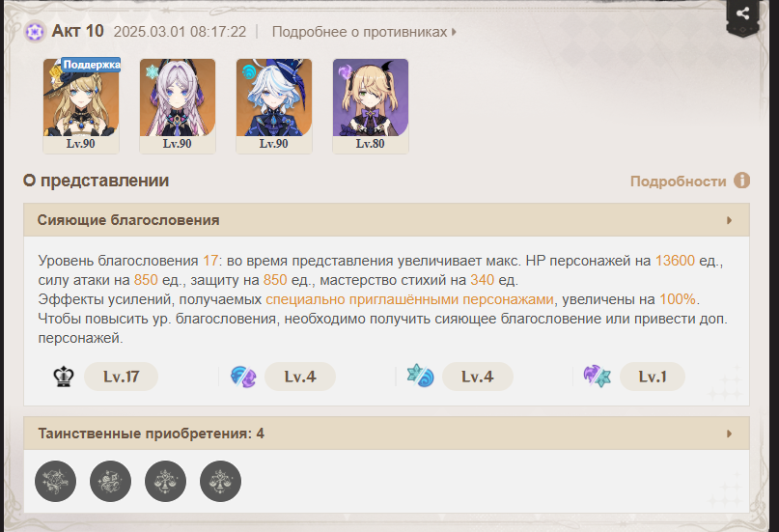Click the second mysterious acquisition icon
The height and width of the screenshot is (532, 779).
coord(110,481)
